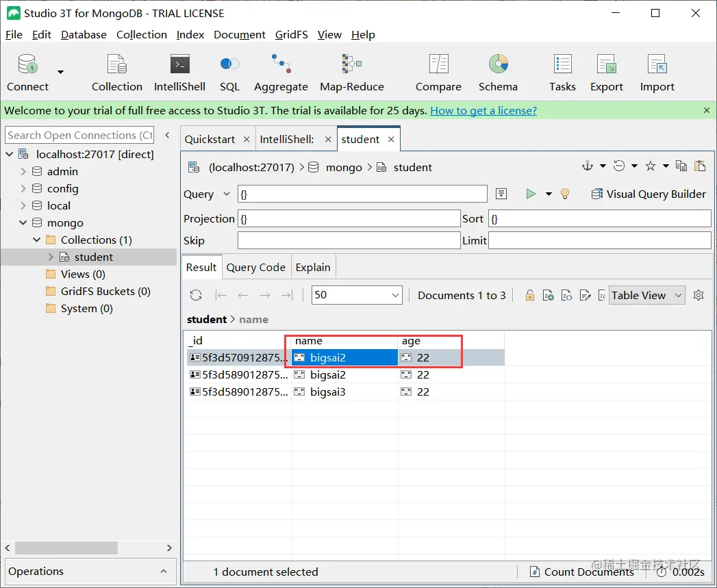Open the File menu

[x=14, y=35]
